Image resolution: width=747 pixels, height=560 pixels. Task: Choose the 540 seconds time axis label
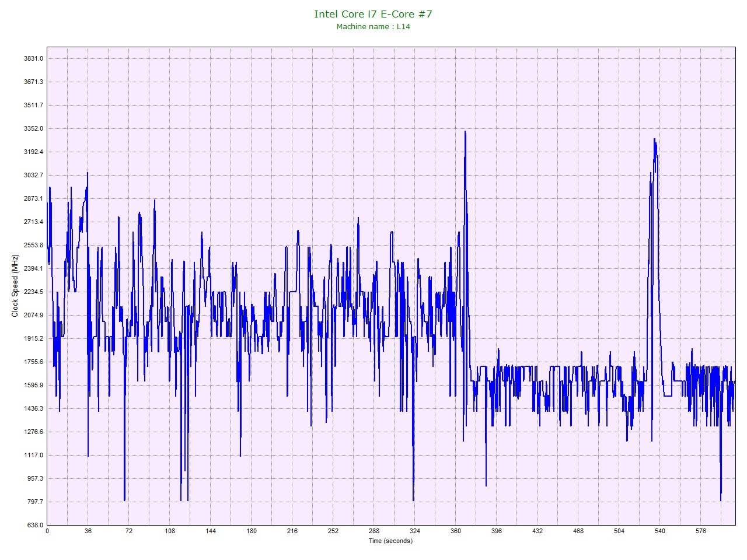[660, 531]
